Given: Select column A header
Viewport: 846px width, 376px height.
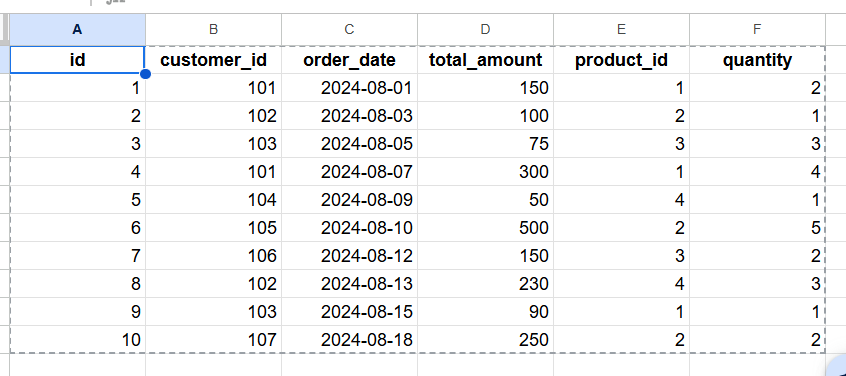Looking at the screenshot, I should click(x=77, y=30).
